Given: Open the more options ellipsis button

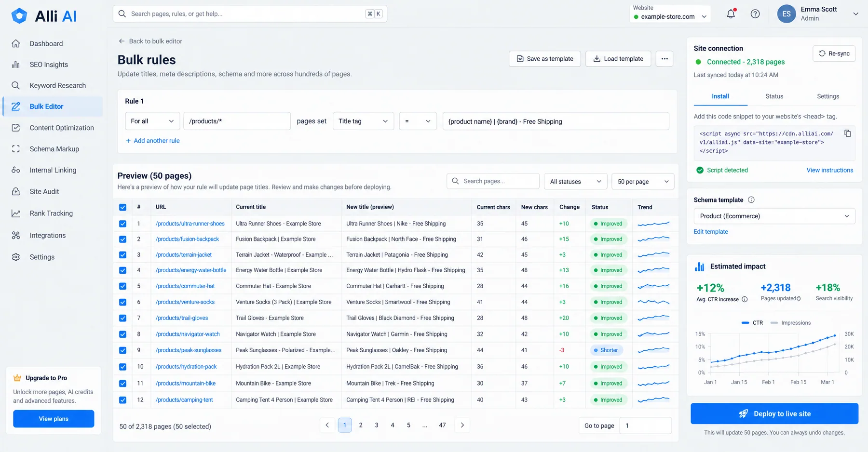Looking at the screenshot, I should (x=665, y=59).
